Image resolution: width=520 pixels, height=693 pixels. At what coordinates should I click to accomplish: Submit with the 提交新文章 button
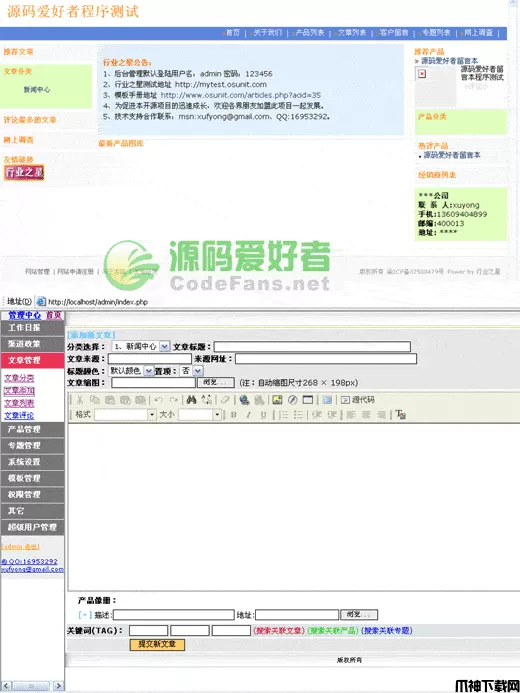(x=157, y=644)
